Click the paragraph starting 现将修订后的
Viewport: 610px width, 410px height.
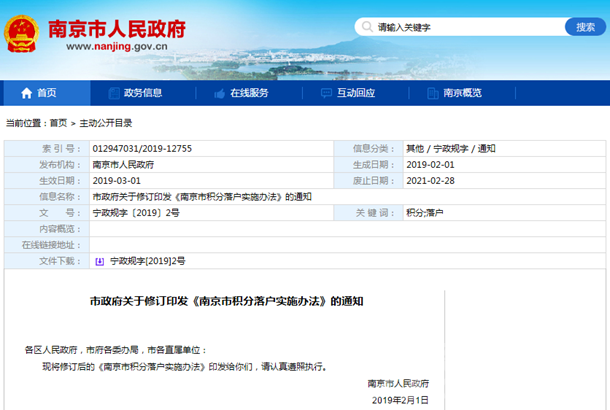coord(184,367)
